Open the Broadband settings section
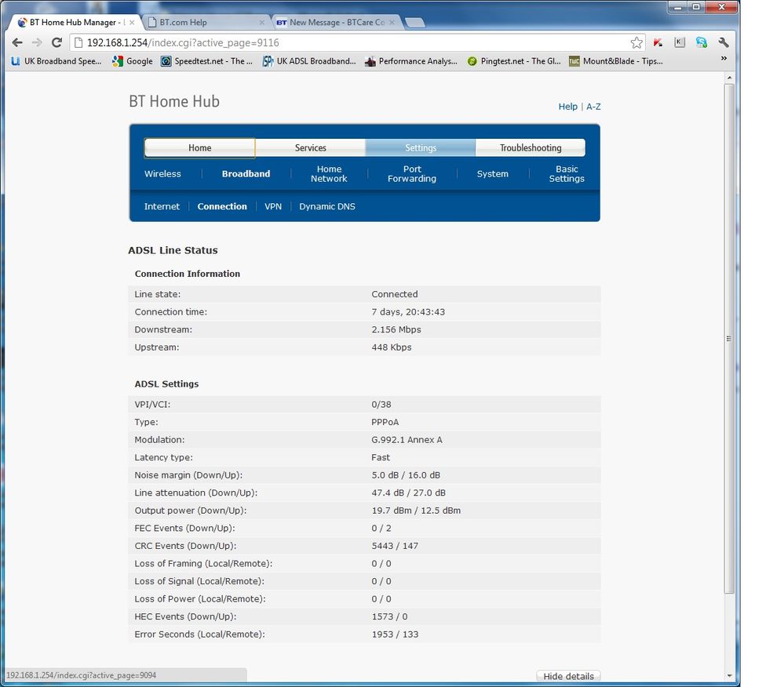Screen dimensions: 784x687 click(x=246, y=174)
